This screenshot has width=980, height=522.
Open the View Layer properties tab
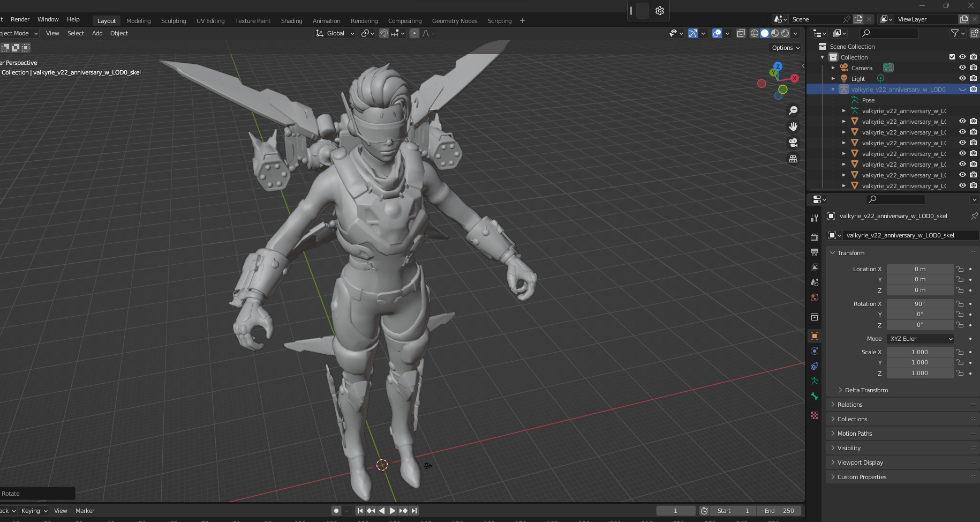pyautogui.click(x=815, y=267)
